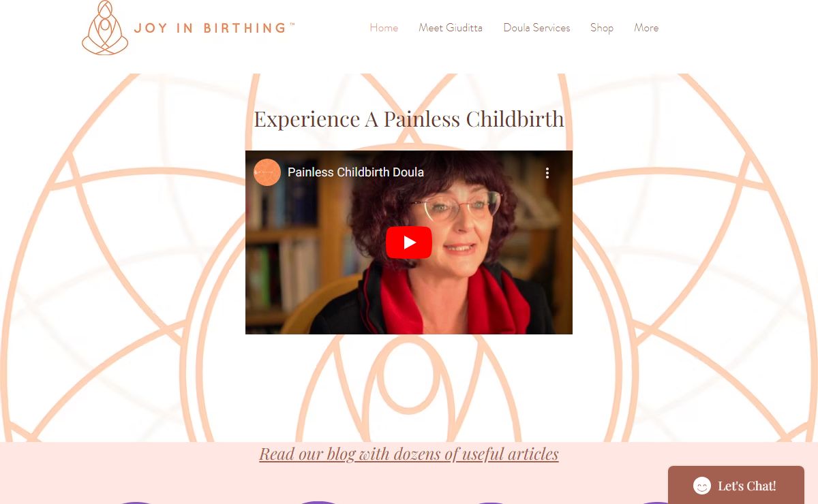Go to the Home menu item
The image size is (818, 504).
[x=384, y=28]
